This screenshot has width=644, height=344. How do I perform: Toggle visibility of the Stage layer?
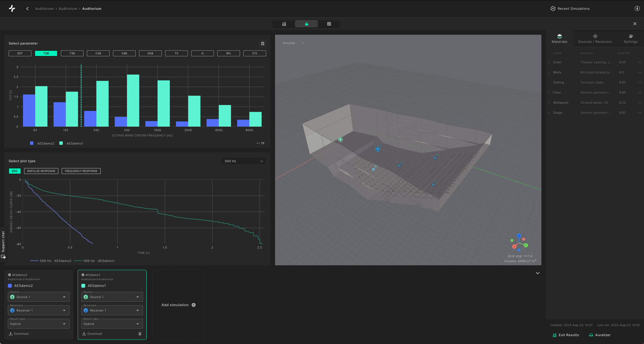point(639,113)
